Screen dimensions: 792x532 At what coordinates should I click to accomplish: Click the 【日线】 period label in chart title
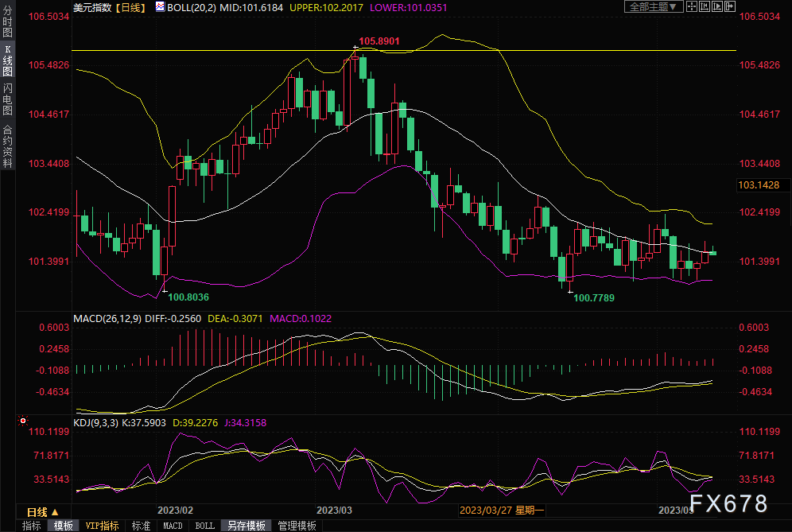(x=130, y=7)
